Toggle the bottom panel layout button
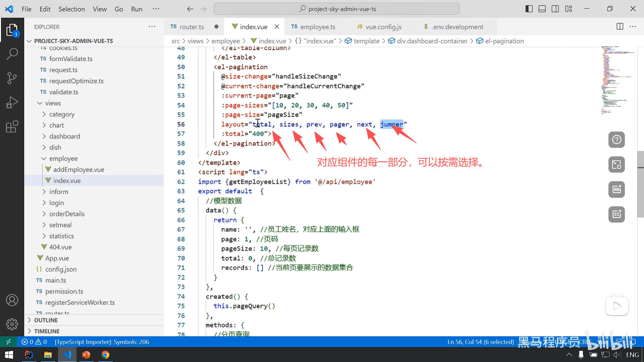This screenshot has width=644, height=362. pos(542,9)
